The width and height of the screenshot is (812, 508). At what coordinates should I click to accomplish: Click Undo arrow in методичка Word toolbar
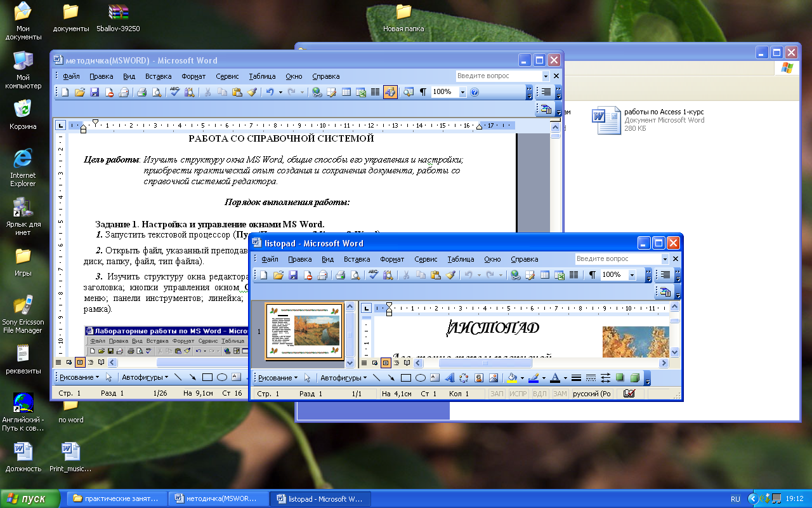[x=270, y=92]
